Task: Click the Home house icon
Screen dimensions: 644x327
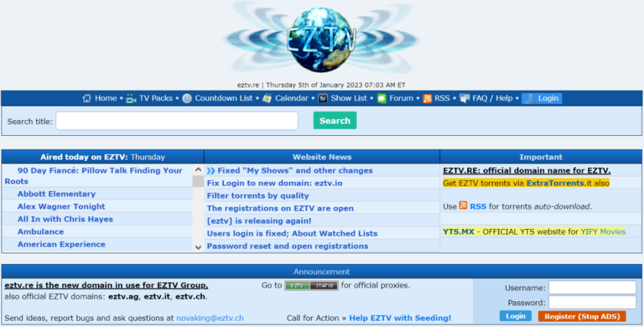Action: click(87, 99)
